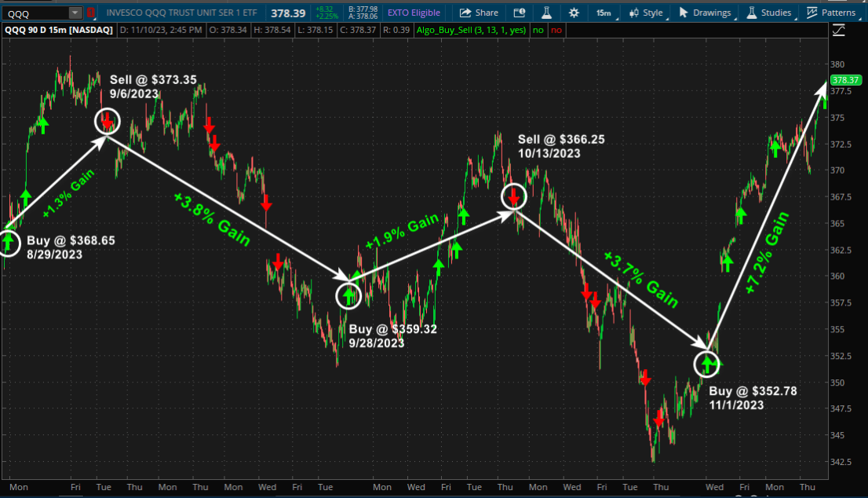This screenshot has width=868, height=498.
Task: Expand the 15m timeframe selector
Action: 604,13
